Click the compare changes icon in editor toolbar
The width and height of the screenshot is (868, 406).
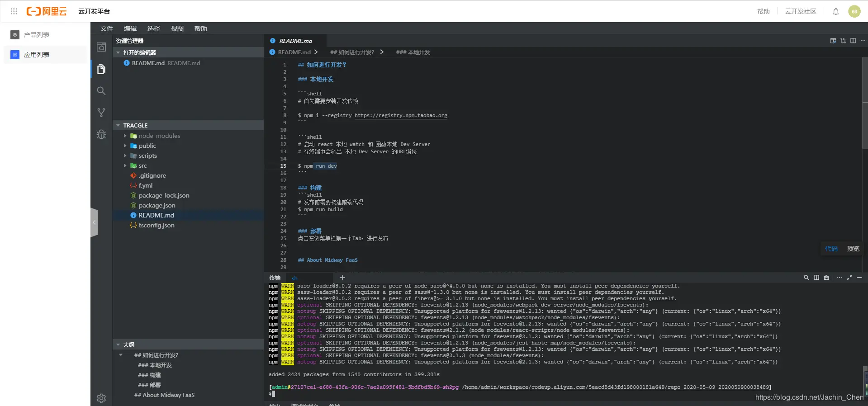point(843,41)
